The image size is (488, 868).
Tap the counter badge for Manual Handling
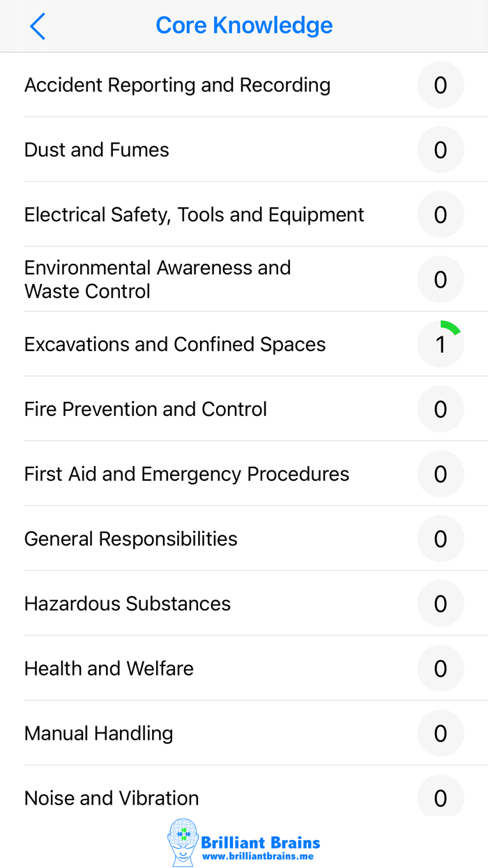[440, 733]
